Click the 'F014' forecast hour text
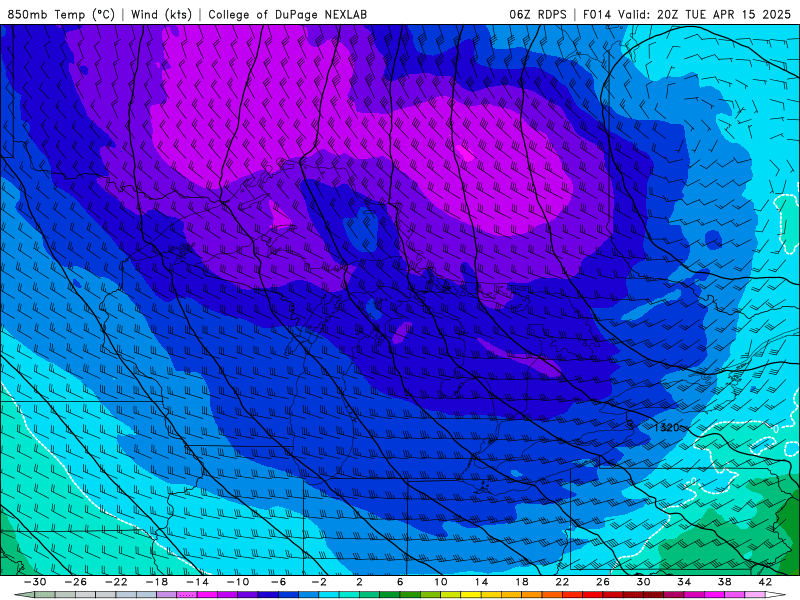Image resolution: width=800 pixels, height=600 pixels. coord(597,14)
